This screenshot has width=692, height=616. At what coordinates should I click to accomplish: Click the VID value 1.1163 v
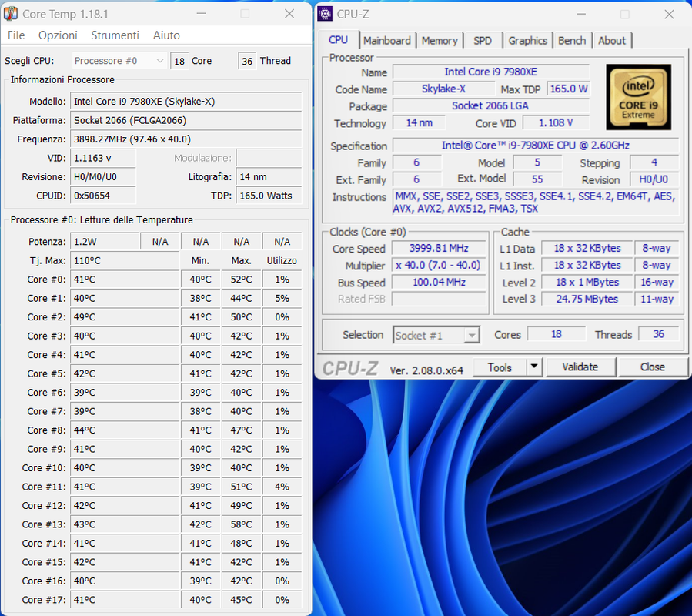coord(103,158)
